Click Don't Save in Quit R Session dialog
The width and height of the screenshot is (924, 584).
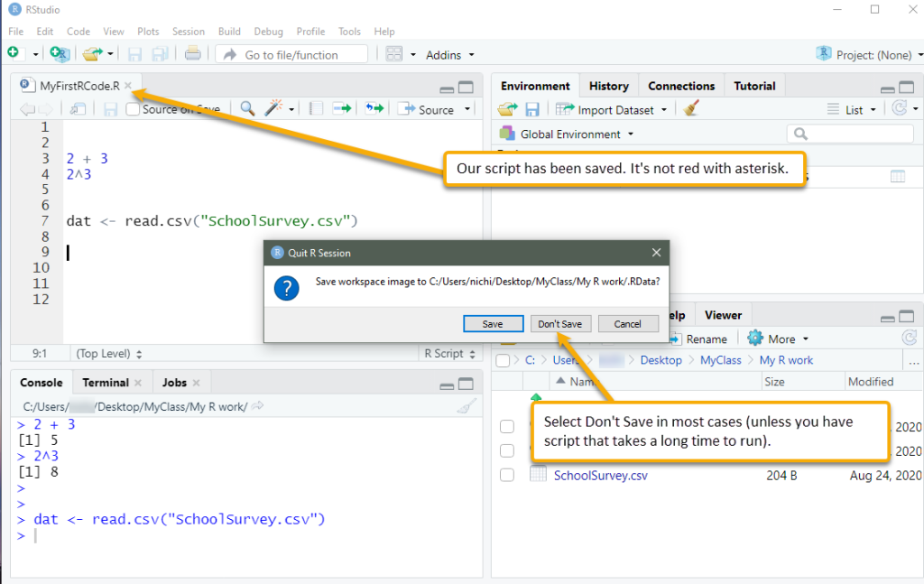[559, 323]
